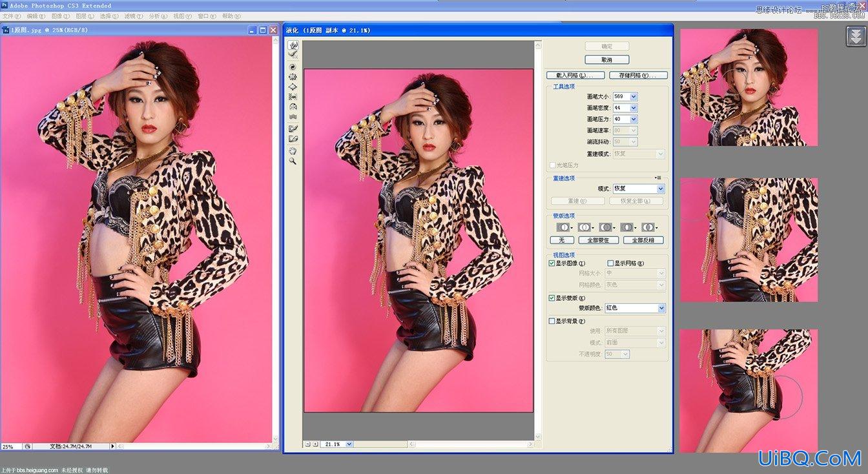Viewport: 868px width, 474px height.
Task: Click the download arrow icon at top right
Action: tap(856, 36)
